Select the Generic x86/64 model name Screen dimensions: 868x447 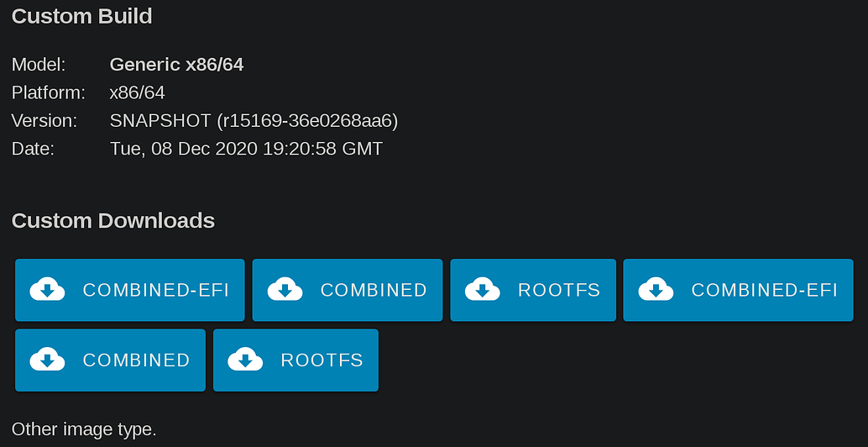point(176,65)
